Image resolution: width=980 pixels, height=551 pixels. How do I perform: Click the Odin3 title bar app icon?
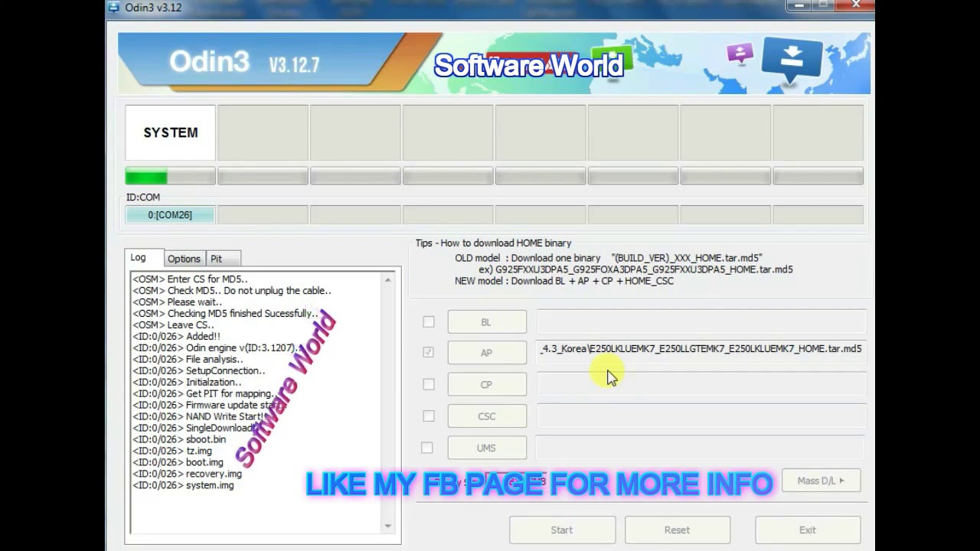(114, 8)
